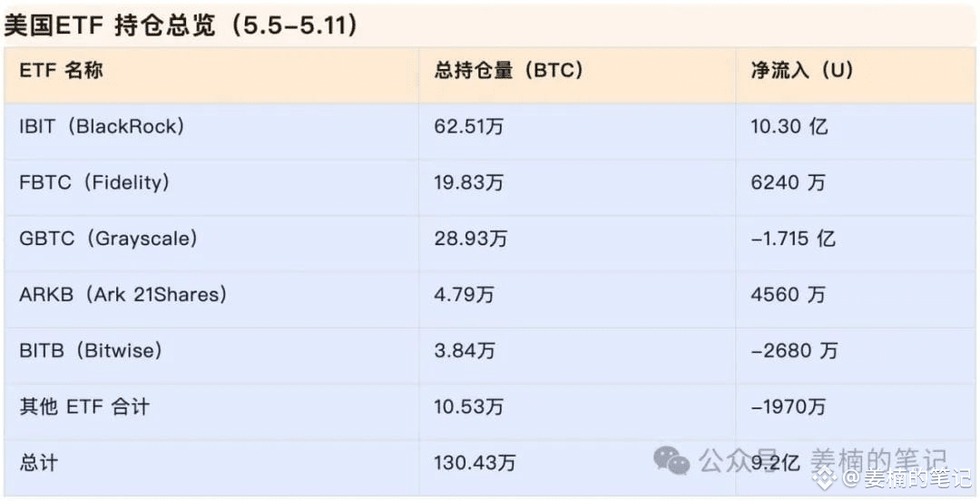The image size is (980, 501).
Task: Click the 62.51万 holdings value
Action: coord(469,127)
